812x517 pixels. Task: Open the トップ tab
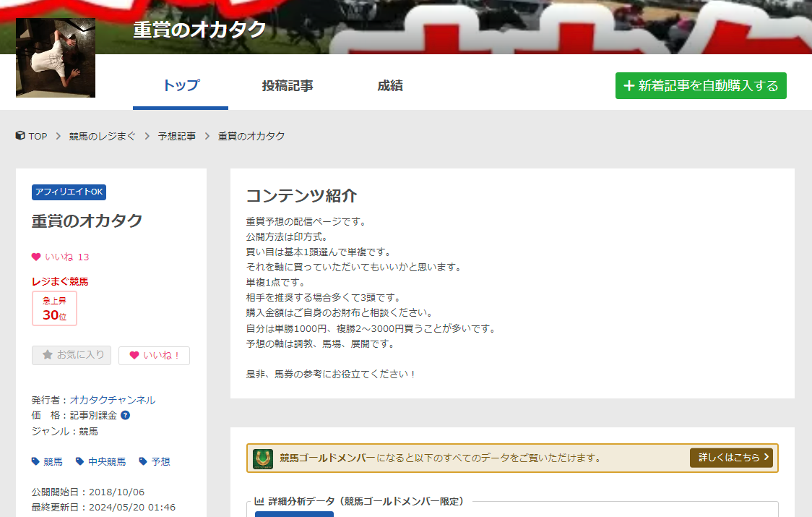click(180, 85)
